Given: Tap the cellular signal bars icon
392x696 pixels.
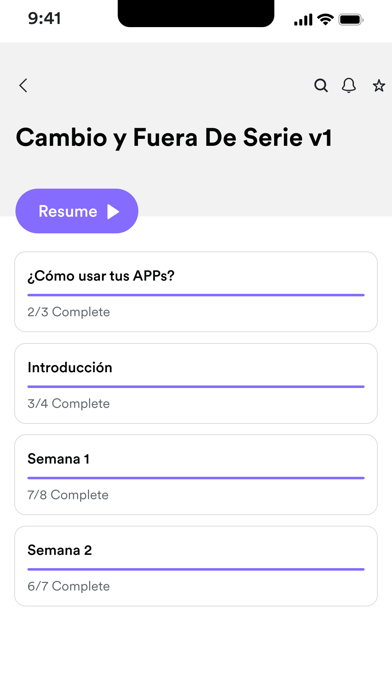Looking at the screenshot, I should pos(303,20).
